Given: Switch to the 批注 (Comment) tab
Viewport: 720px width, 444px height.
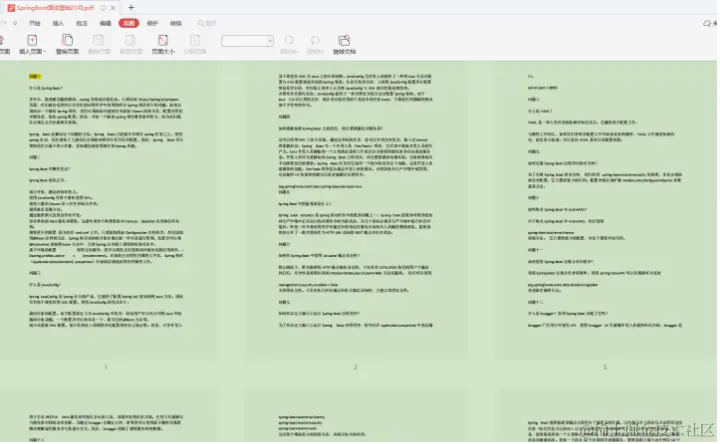Looking at the screenshot, I should tap(82, 23).
